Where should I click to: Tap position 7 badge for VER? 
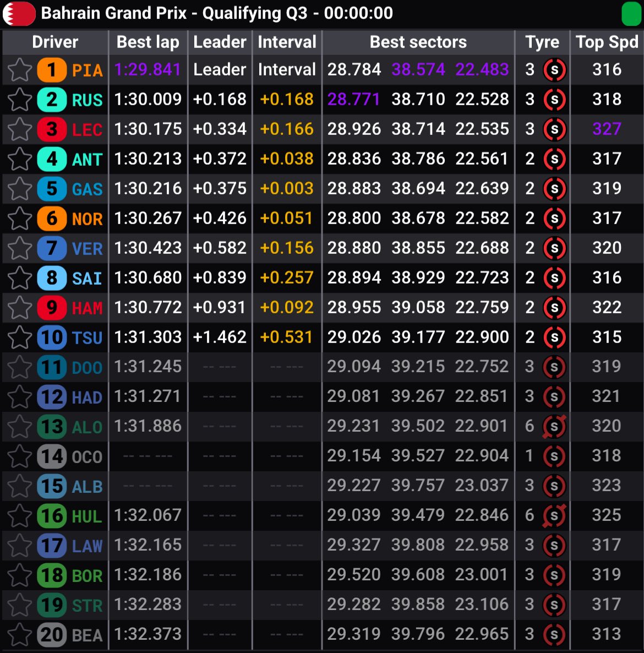click(x=52, y=249)
